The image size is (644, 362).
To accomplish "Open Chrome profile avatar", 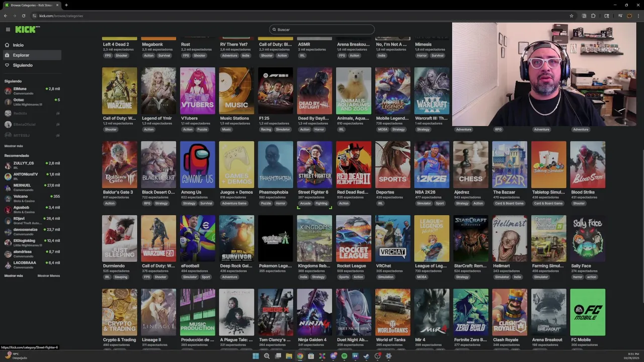I will click(629, 16).
